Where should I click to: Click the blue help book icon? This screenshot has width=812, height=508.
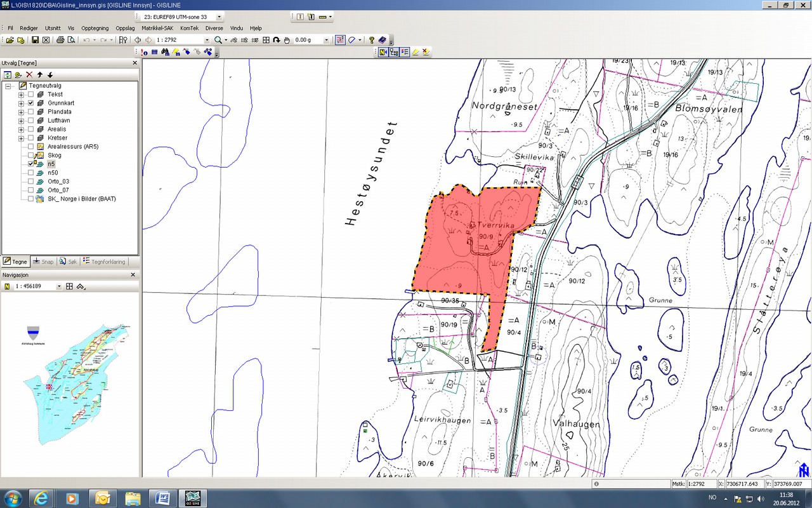click(383, 40)
